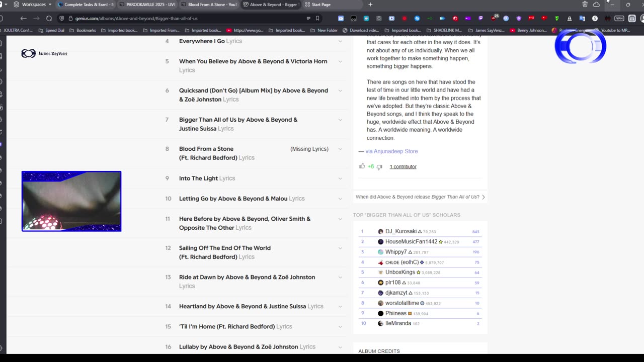Open Lullaby by Above & Beyond lyrics
Viewport: 644px width, 362px height.
[x=247, y=346]
